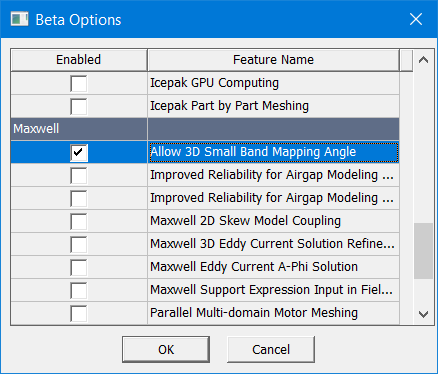Select the Maxwell category row
This screenshot has height=374, width=438.
[x=205, y=129]
